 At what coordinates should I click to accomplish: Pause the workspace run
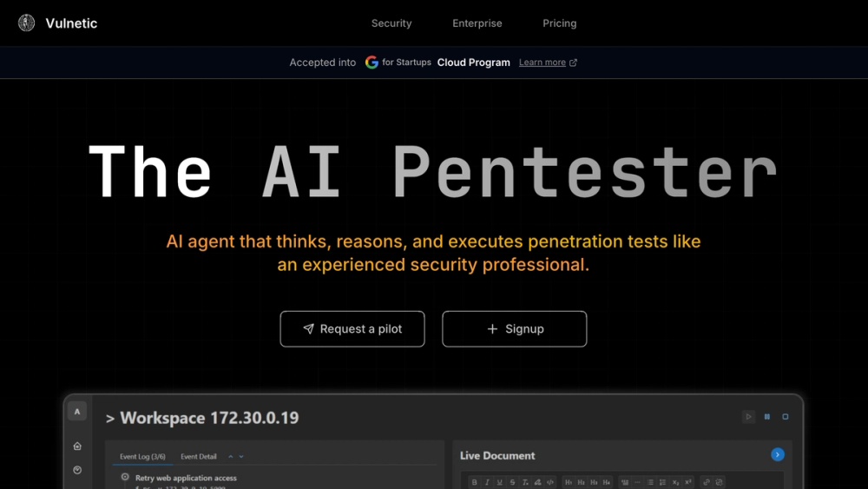point(767,416)
